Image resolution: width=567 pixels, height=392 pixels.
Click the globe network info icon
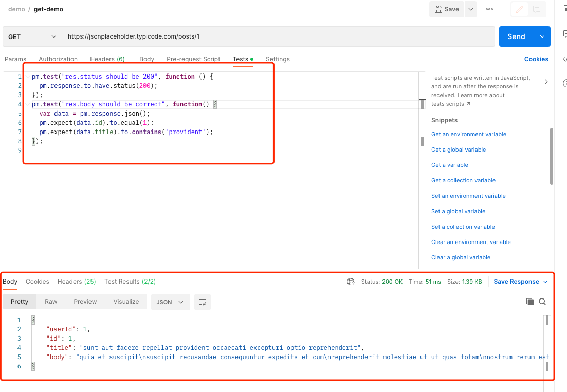coord(351,282)
